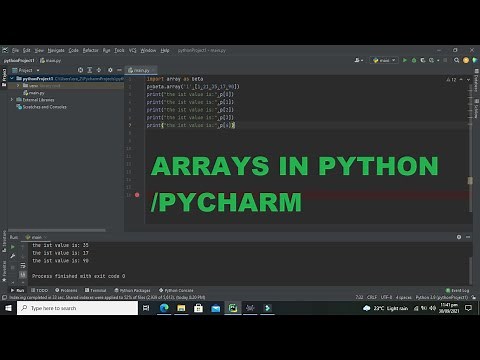The image size is (480, 360).
Task: Click the Select Opened File target icon
Action: tap(80, 70)
